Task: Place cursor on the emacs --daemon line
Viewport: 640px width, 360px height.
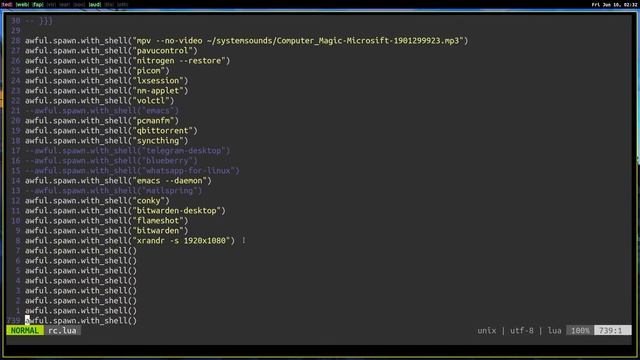Action: pyautogui.click(x=118, y=181)
